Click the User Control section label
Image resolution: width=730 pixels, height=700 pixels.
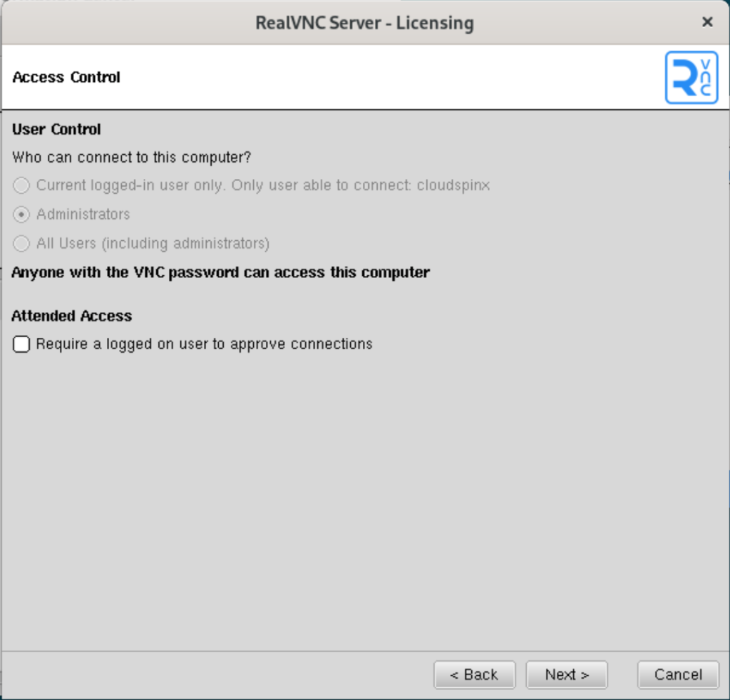pos(56,129)
